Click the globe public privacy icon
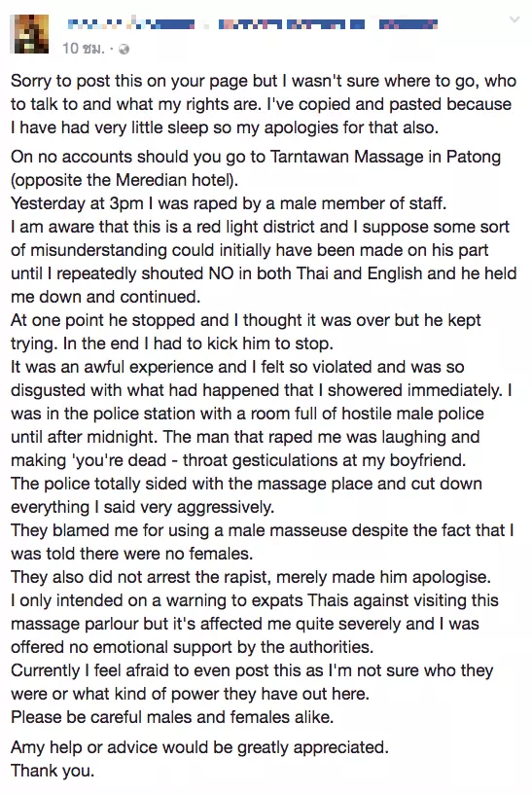Image resolution: width=532 pixels, height=794 pixels. (x=124, y=49)
